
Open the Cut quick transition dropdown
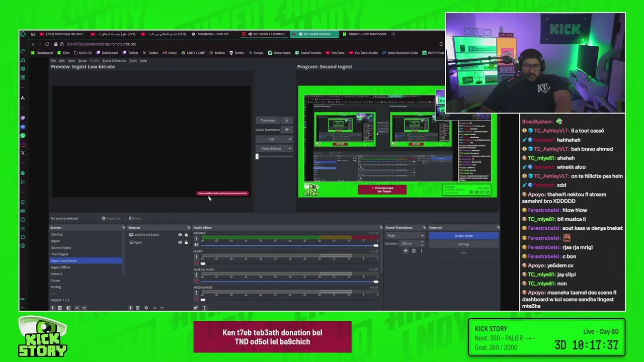pos(274,139)
